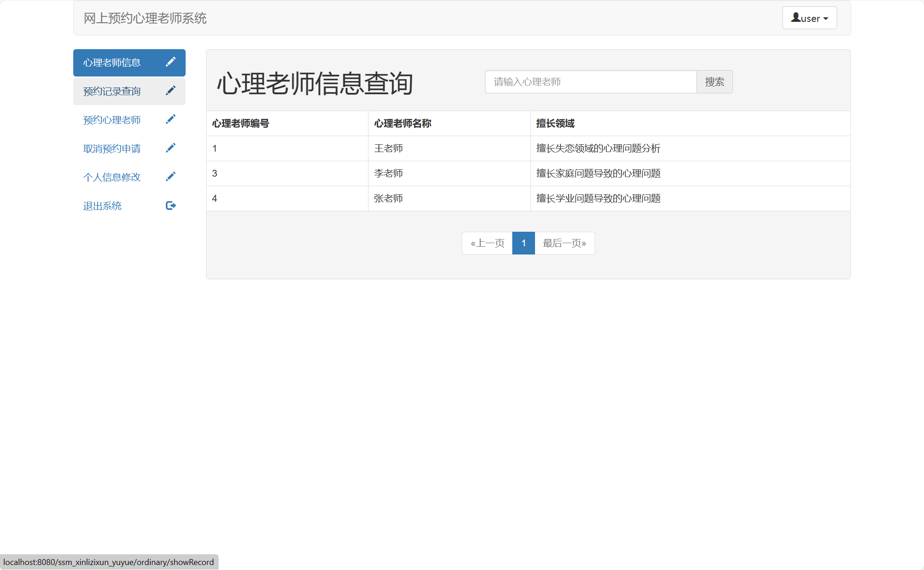Select the row for 王老师
Image resolution: width=924 pixels, height=570 pixels.
(388, 148)
